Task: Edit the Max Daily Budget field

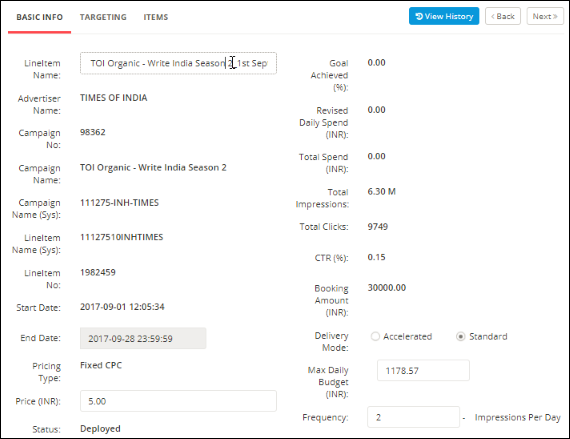Action: [x=423, y=370]
